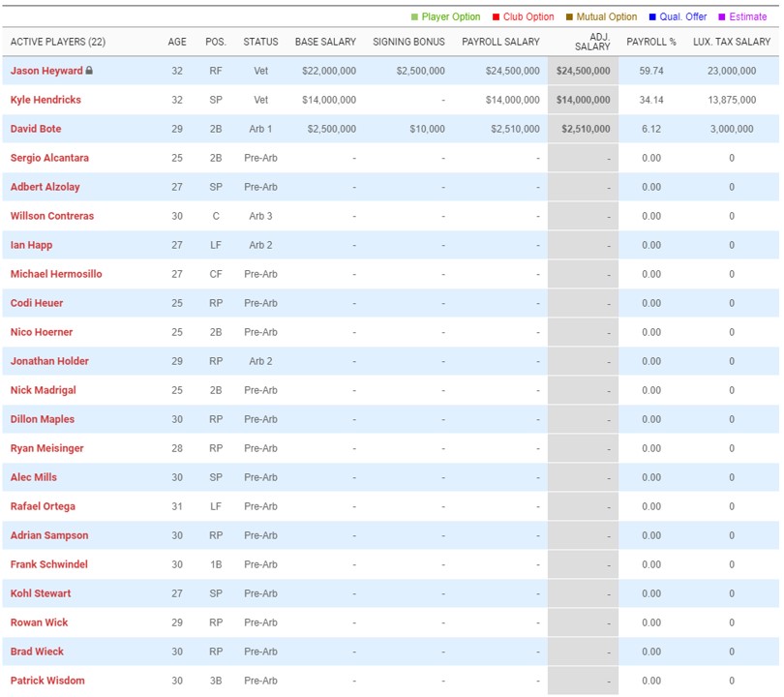
Task: Open Nico Hoerner's player link
Action: pyautogui.click(x=42, y=331)
